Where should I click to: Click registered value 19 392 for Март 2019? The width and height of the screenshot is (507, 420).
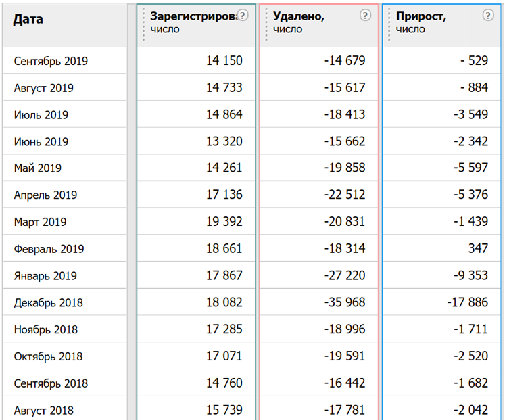(x=224, y=222)
